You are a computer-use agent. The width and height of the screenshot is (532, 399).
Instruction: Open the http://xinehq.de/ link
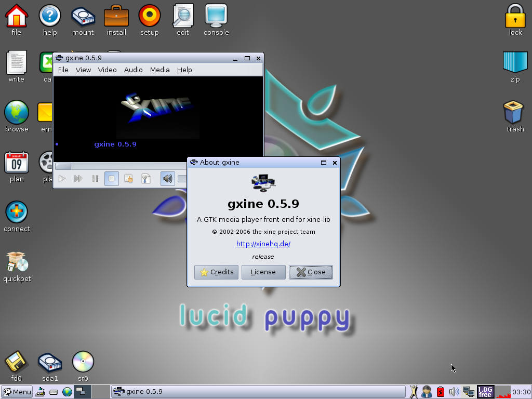pos(263,244)
